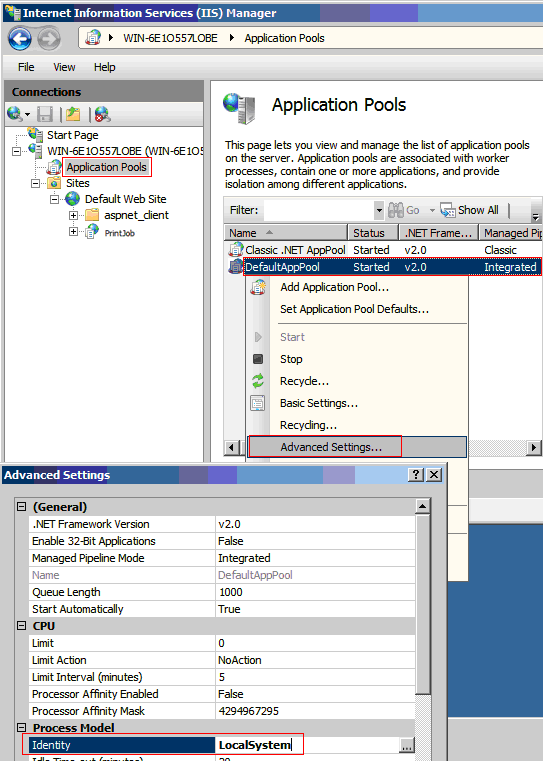This screenshot has height=761, width=543.
Task: Click the Go binoculars icon
Action: pos(395,210)
